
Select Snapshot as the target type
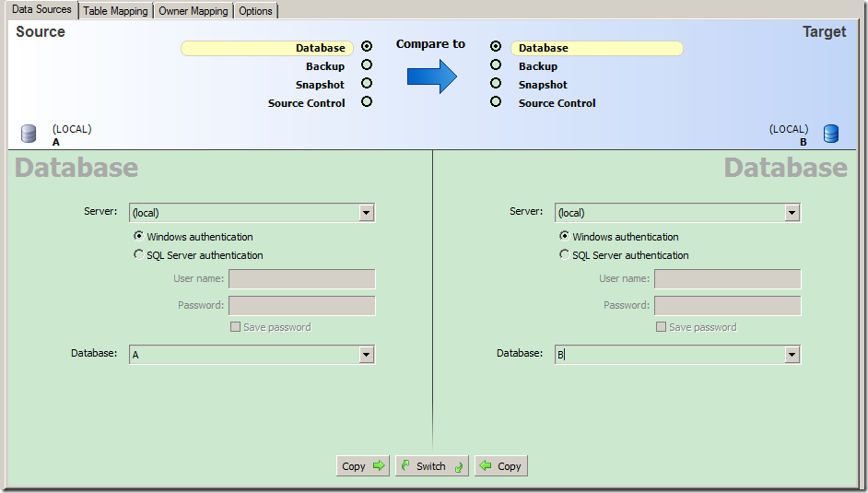(496, 83)
